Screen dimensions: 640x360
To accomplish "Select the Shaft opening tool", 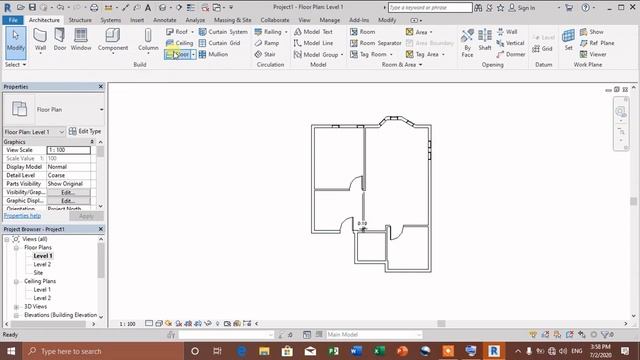I will click(485, 40).
